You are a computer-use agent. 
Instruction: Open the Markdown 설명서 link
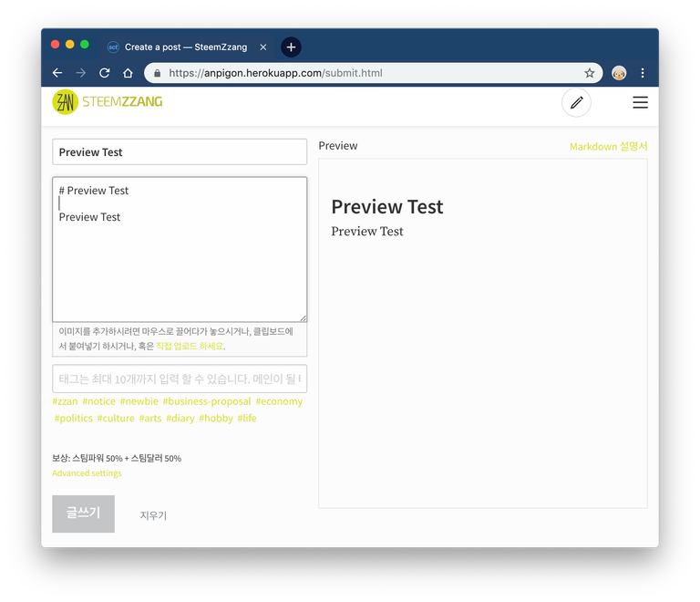tap(608, 147)
